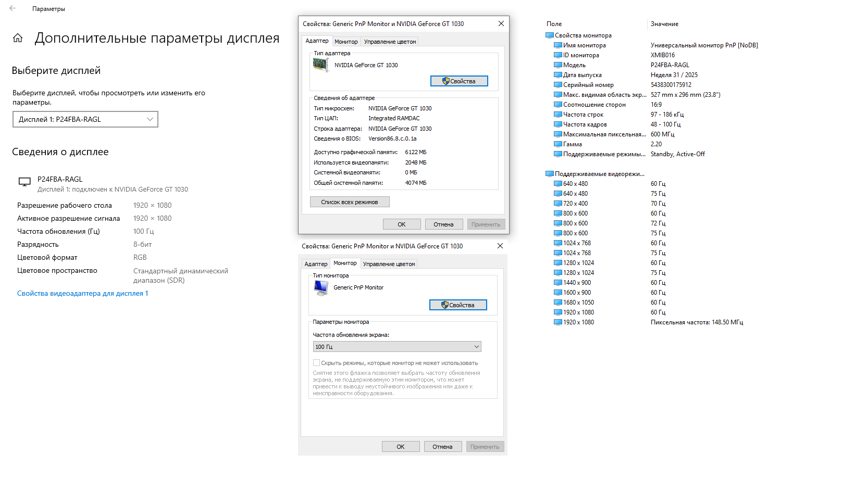Click the icon beside 'Серийный номер' row
Viewport: 867px width, 504px height.
pos(558,85)
